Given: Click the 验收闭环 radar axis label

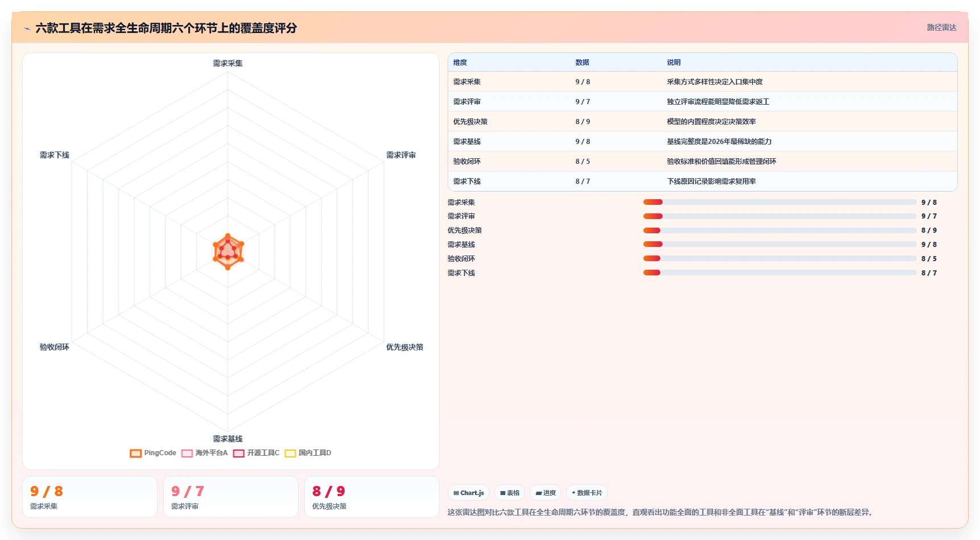Looking at the screenshot, I should pos(55,347).
